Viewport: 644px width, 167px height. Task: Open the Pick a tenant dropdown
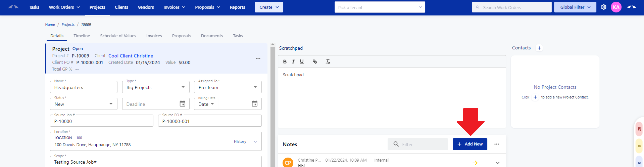pyautogui.click(x=380, y=7)
